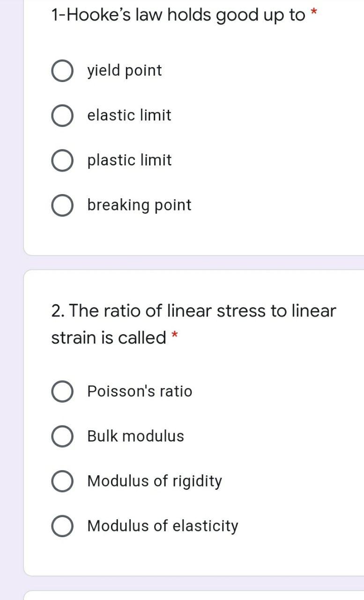Tick the 'Modulus of rigidity' radio button
The height and width of the screenshot is (600, 364).
coord(62,481)
